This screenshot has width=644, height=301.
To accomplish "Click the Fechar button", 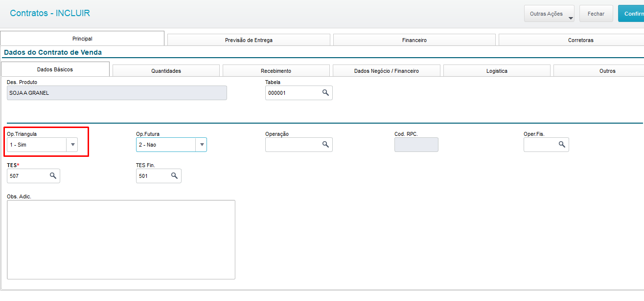I will tap(596, 14).
